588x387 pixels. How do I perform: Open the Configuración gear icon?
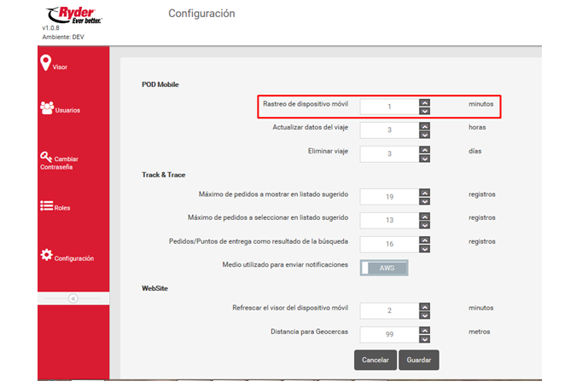point(46,256)
